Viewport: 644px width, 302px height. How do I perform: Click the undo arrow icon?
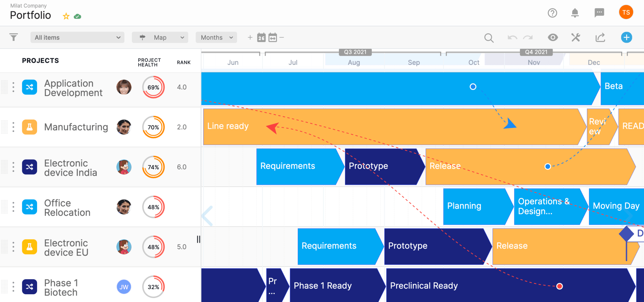(512, 38)
